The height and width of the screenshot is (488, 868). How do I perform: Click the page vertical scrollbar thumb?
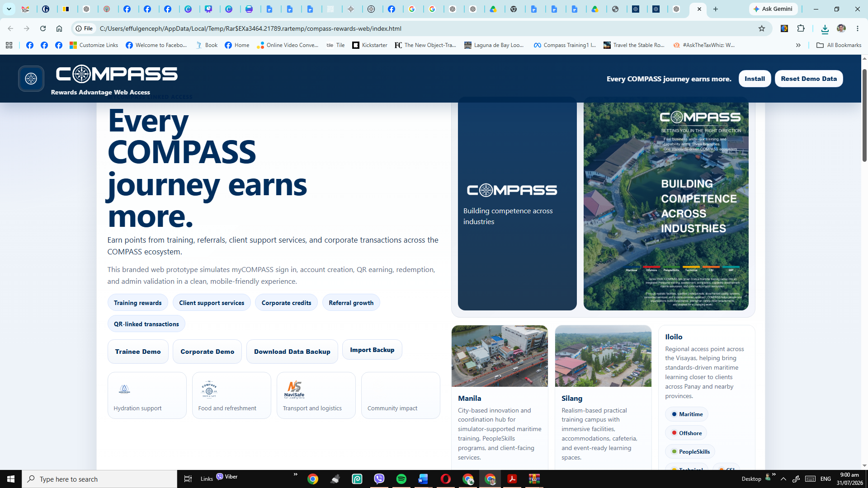pyautogui.click(x=864, y=115)
